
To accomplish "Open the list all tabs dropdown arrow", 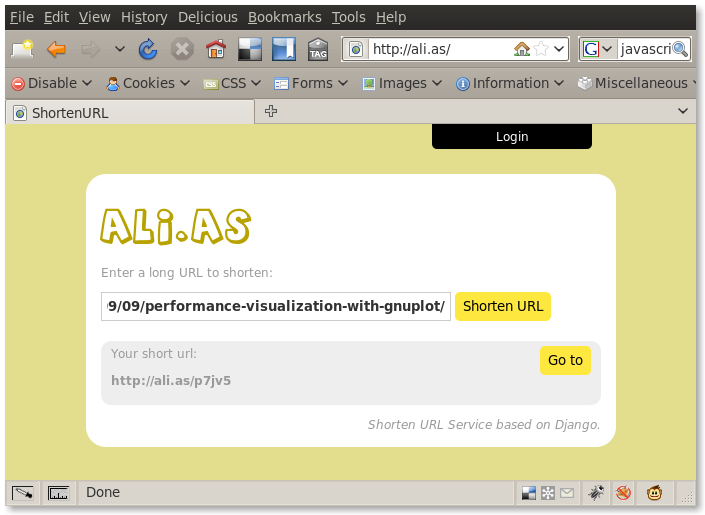I will click(x=683, y=112).
